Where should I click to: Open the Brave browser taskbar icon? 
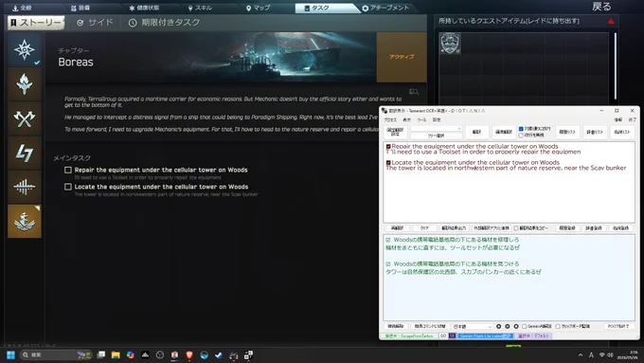click(x=189, y=355)
